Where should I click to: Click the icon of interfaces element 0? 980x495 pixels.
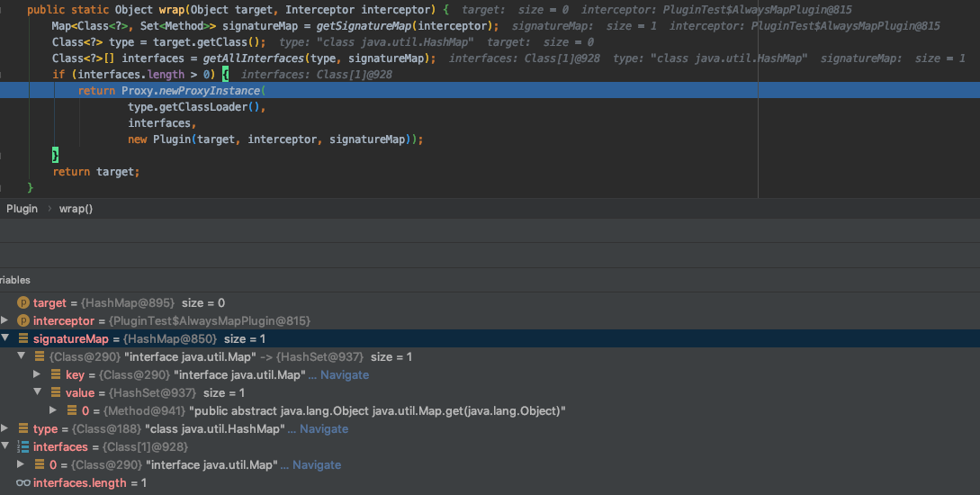pos(40,464)
